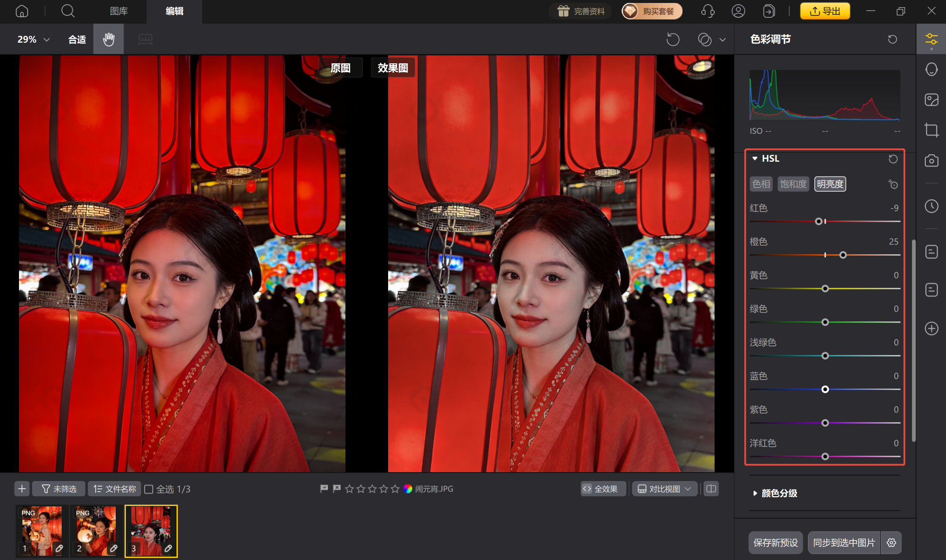946x560 pixels.
Task: Reset the HSL section using its reset icon
Action: point(892,159)
